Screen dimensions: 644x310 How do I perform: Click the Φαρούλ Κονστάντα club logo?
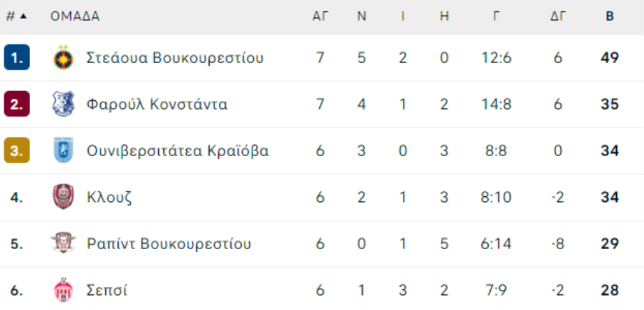(63, 104)
